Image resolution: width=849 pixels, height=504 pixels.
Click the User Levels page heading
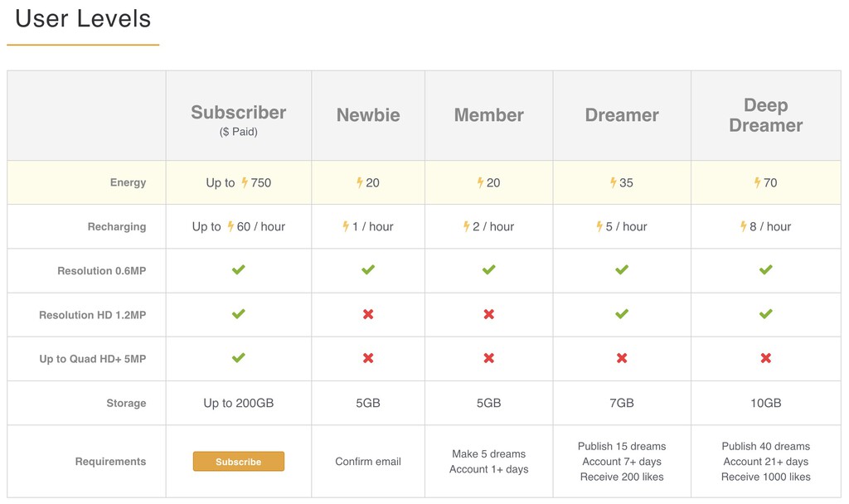tap(83, 19)
